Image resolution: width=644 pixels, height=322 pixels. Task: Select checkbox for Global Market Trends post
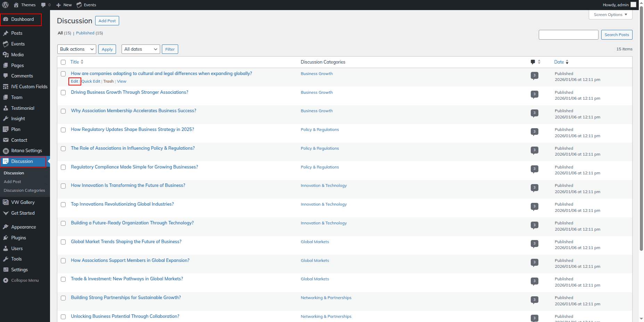(x=63, y=242)
